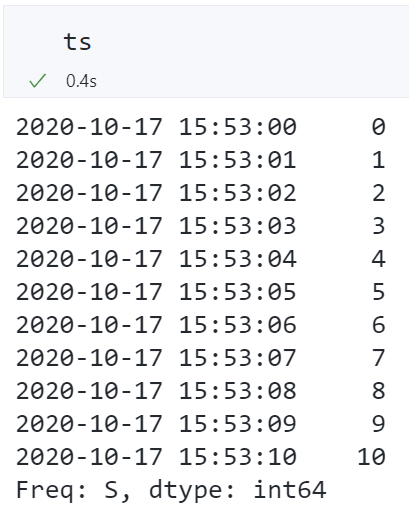The width and height of the screenshot is (409, 514).
Task: Click the 15:53:10 timestamp row
Action: coord(201,457)
